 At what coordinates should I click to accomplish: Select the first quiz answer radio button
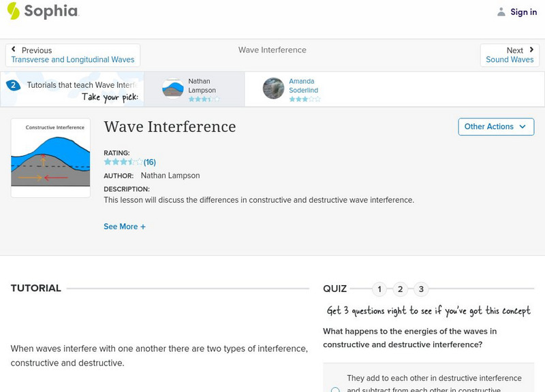[335, 390]
